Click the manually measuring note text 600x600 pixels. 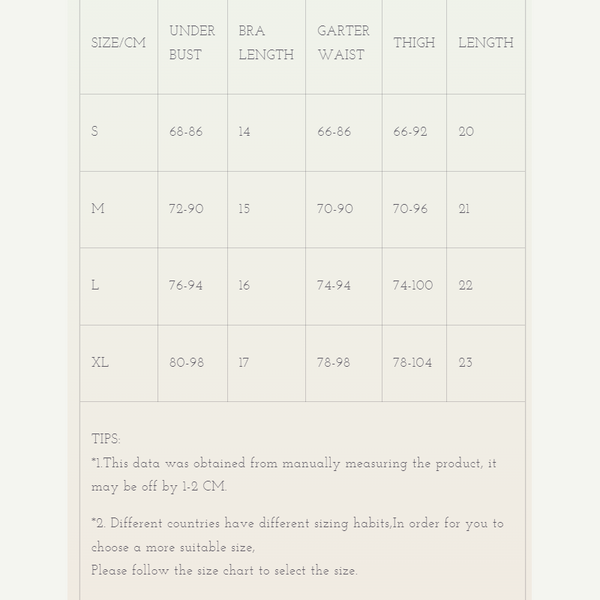294,464
